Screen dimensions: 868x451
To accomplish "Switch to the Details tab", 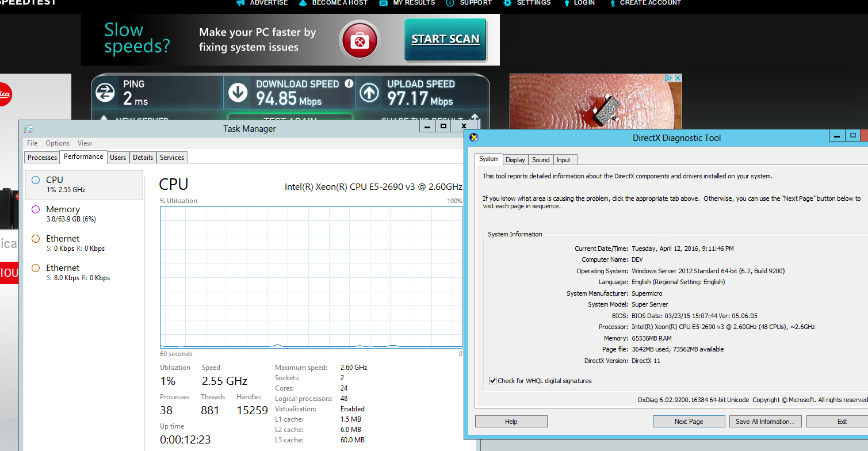I will click(x=143, y=158).
